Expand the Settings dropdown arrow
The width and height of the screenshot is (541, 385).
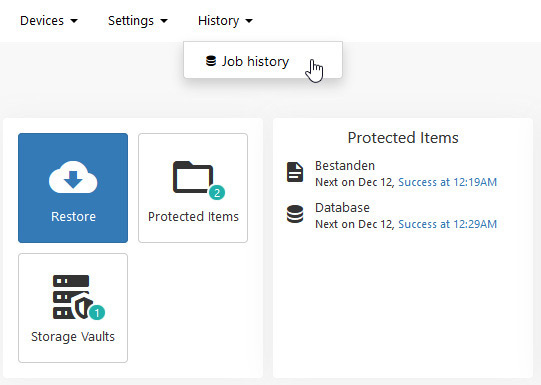pyautogui.click(x=164, y=21)
